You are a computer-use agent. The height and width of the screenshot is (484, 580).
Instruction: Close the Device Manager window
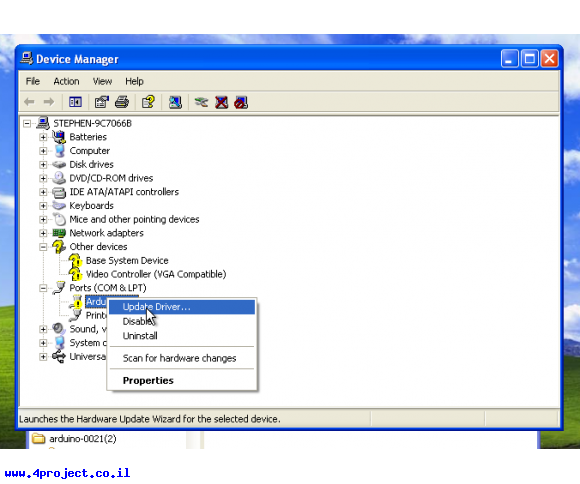549,58
